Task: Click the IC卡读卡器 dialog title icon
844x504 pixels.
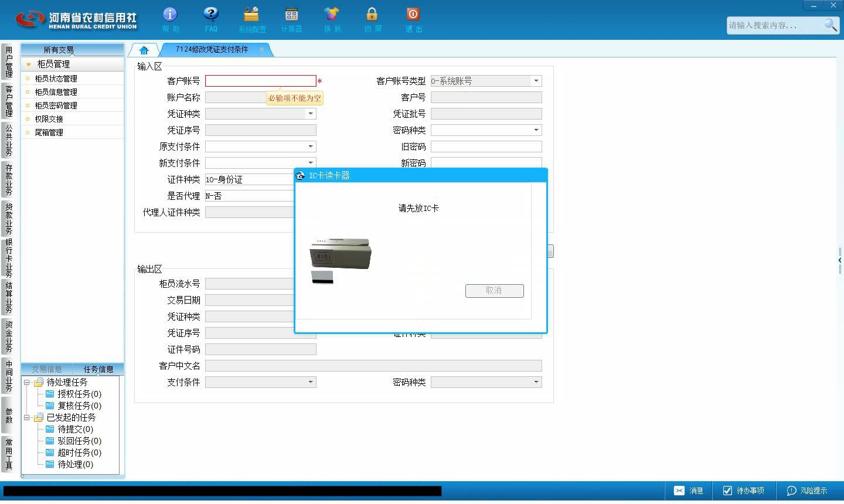Action: tap(301, 175)
